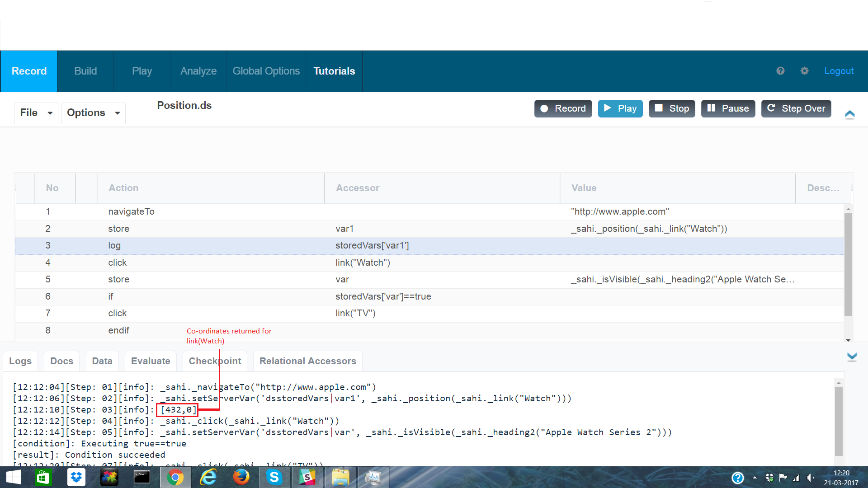868x488 pixels.
Task: Click the steps table scroll down arrow
Action: (848, 340)
